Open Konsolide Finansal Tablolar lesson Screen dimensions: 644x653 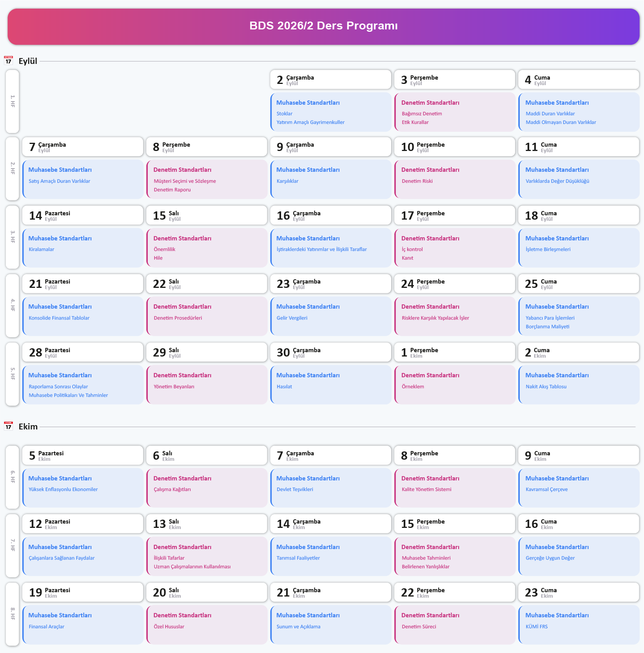tap(83, 316)
